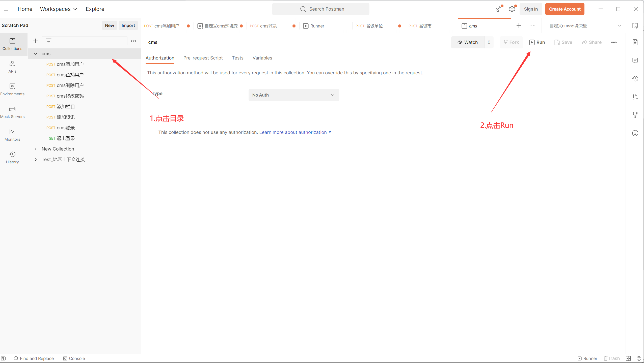Open the History sidebar section
The image size is (644, 363).
(12, 157)
